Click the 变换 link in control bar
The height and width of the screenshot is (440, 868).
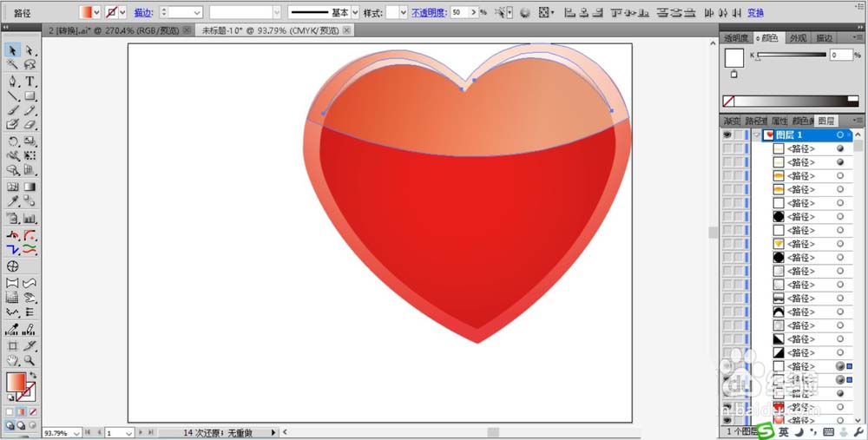tap(755, 12)
